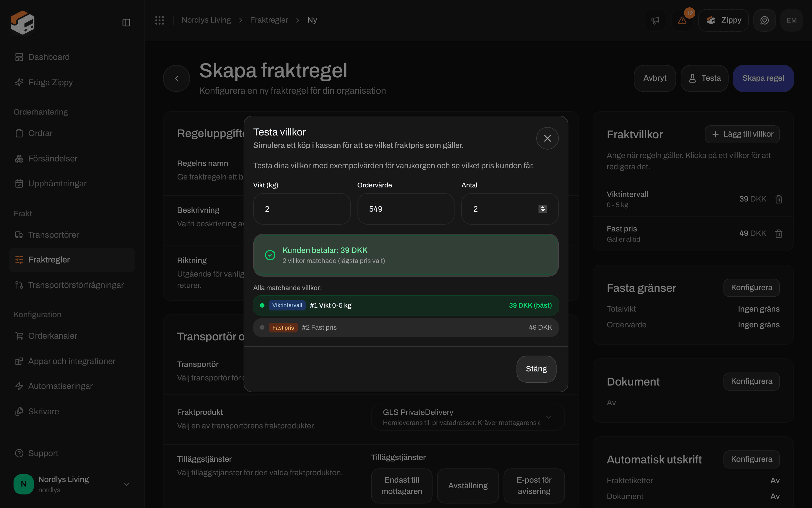Click the Antal stepper arrows
The width and height of the screenshot is (812, 508).
pyautogui.click(x=542, y=209)
